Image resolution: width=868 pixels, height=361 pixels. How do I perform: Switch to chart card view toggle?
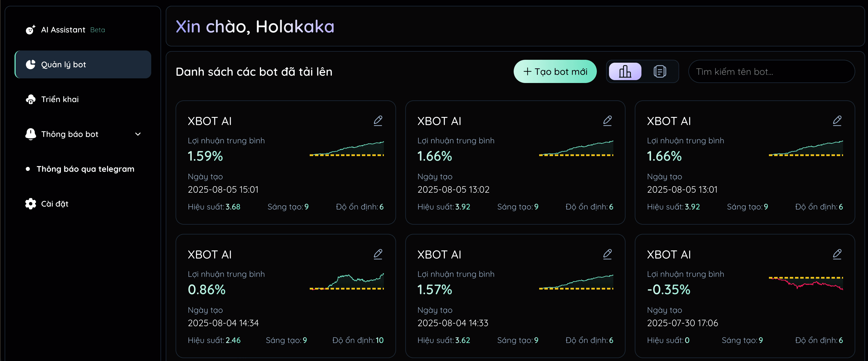(x=625, y=71)
